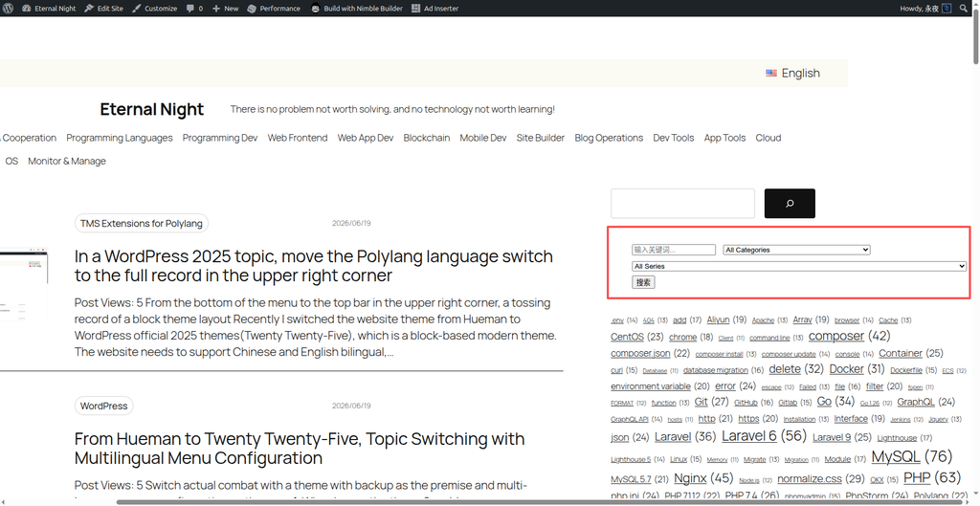Open the Site Builder navigation item
Image resolution: width=980 pixels, height=506 pixels.
click(x=541, y=138)
